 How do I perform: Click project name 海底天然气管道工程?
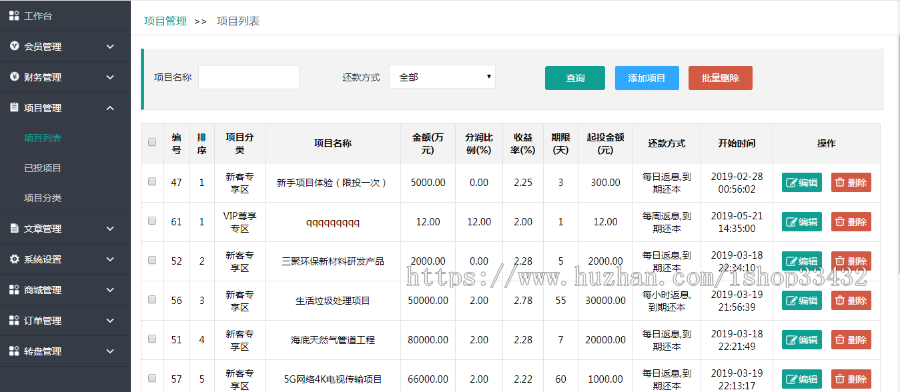333,340
